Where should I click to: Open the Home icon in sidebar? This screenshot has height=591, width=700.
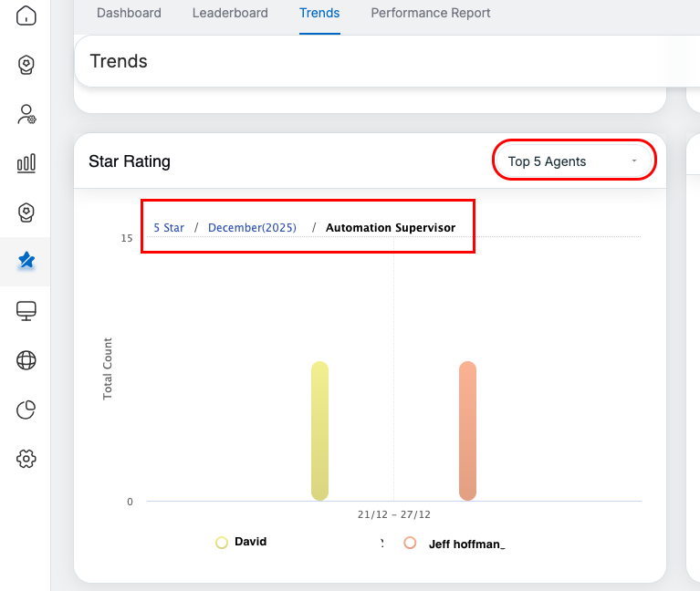(x=26, y=16)
